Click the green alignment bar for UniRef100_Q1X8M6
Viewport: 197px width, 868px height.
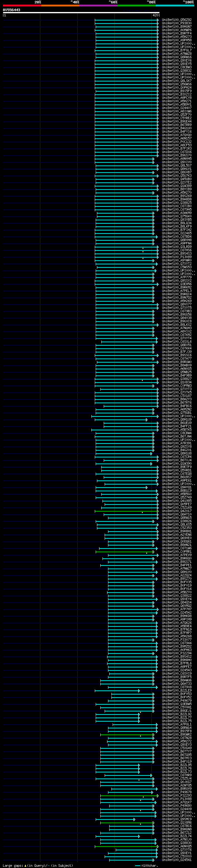point(127,822)
